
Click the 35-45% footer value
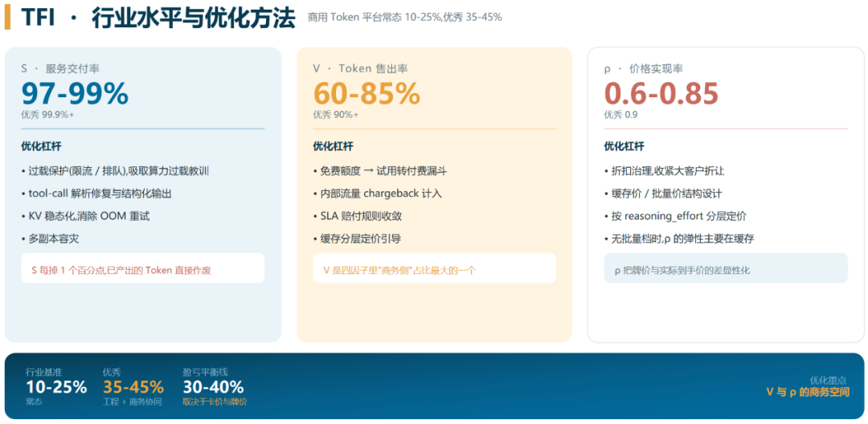(x=133, y=387)
